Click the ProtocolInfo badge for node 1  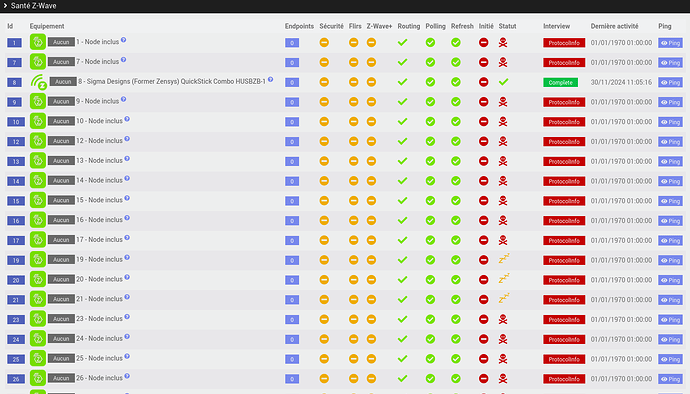[564, 43]
